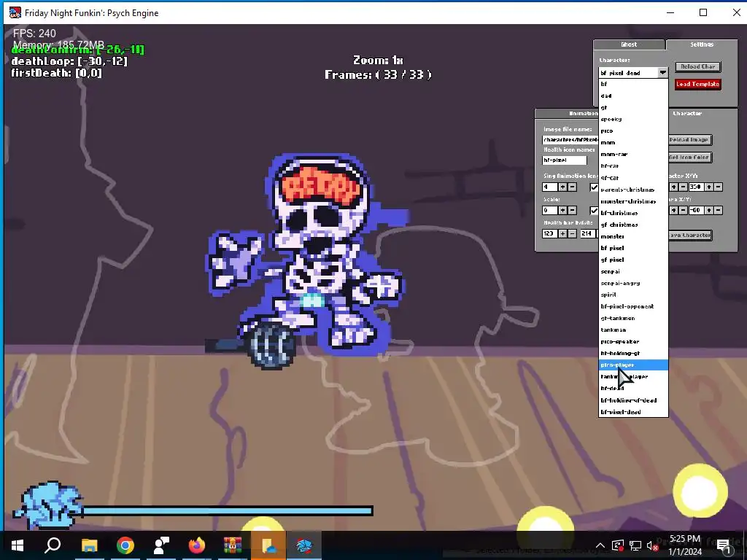Choose 'pico' from character list
747x560 pixels.
click(633, 131)
